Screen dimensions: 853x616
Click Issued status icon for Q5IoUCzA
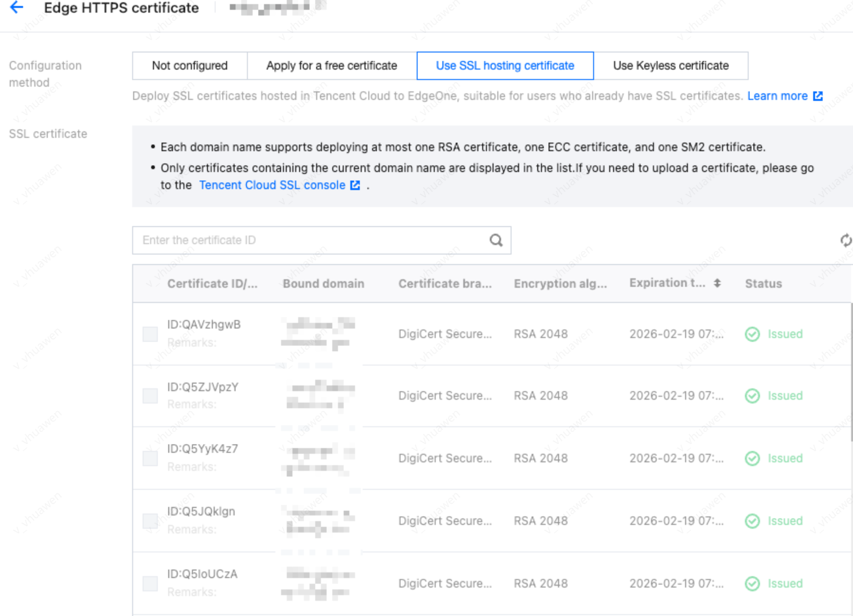click(752, 584)
